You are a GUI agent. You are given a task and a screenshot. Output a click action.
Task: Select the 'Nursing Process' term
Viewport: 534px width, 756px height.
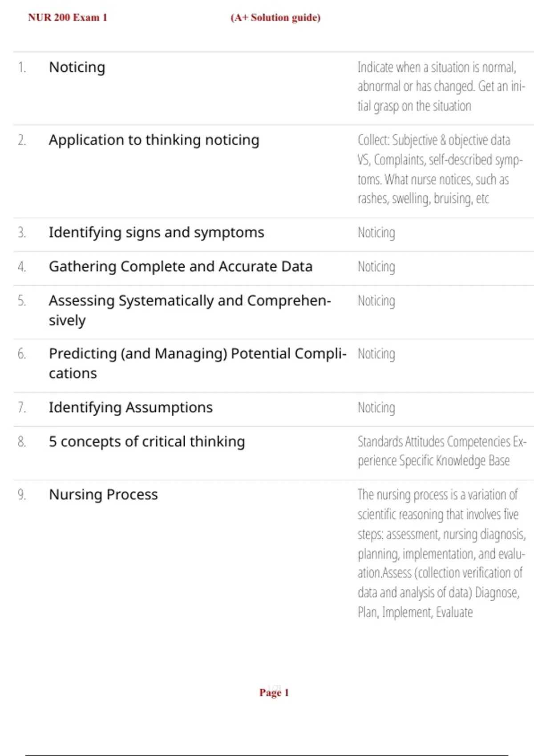pyautogui.click(x=103, y=495)
